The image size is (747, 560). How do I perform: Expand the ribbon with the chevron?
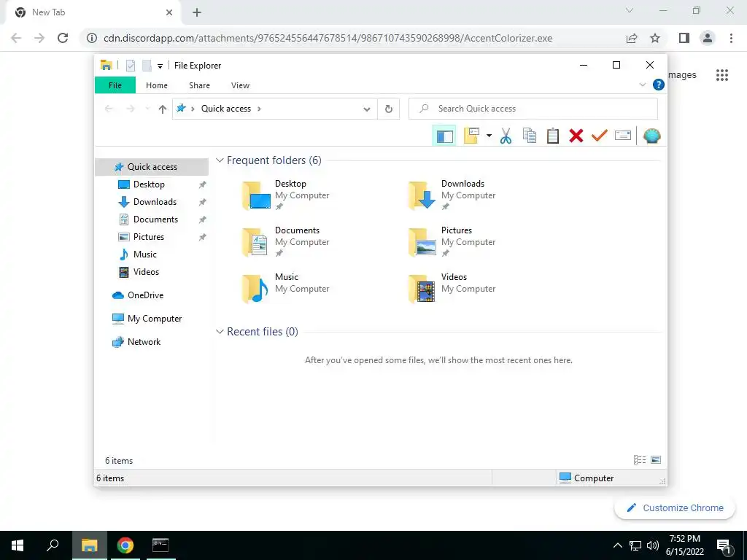tap(642, 85)
